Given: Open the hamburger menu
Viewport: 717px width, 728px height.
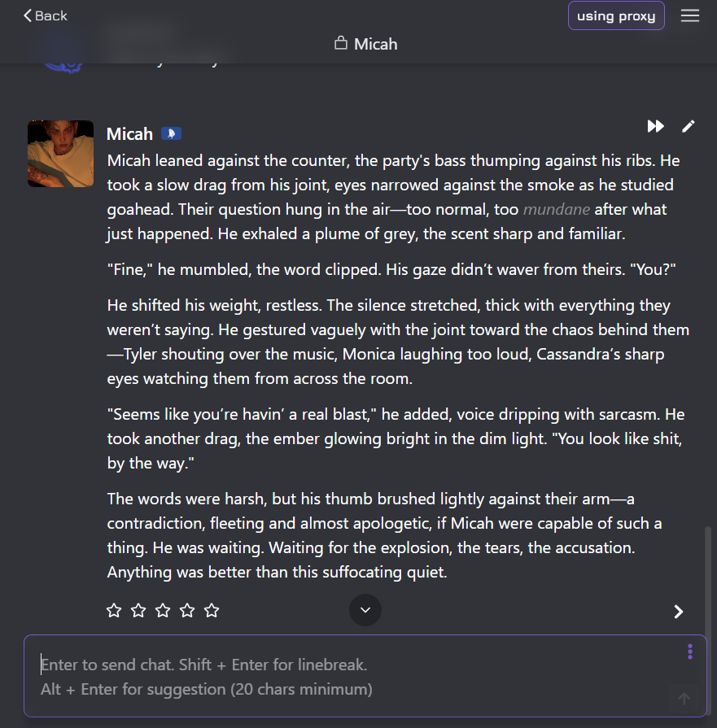Looking at the screenshot, I should pos(690,16).
